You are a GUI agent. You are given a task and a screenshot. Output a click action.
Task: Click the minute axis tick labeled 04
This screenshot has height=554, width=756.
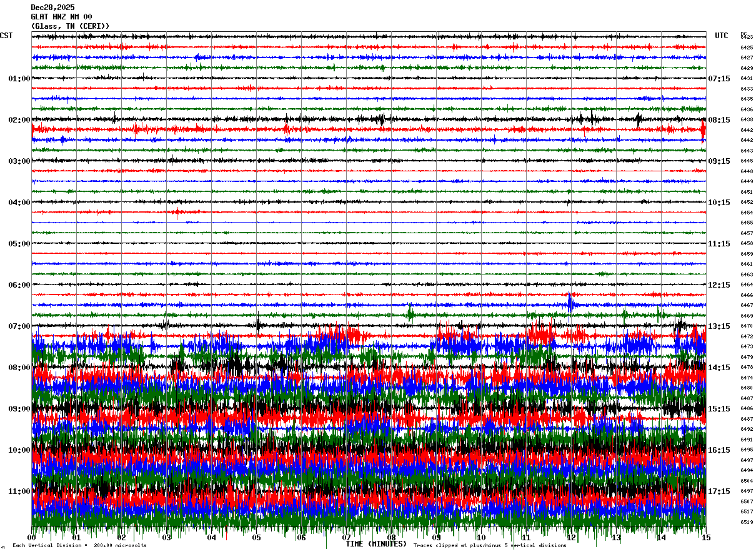point(211,538)
